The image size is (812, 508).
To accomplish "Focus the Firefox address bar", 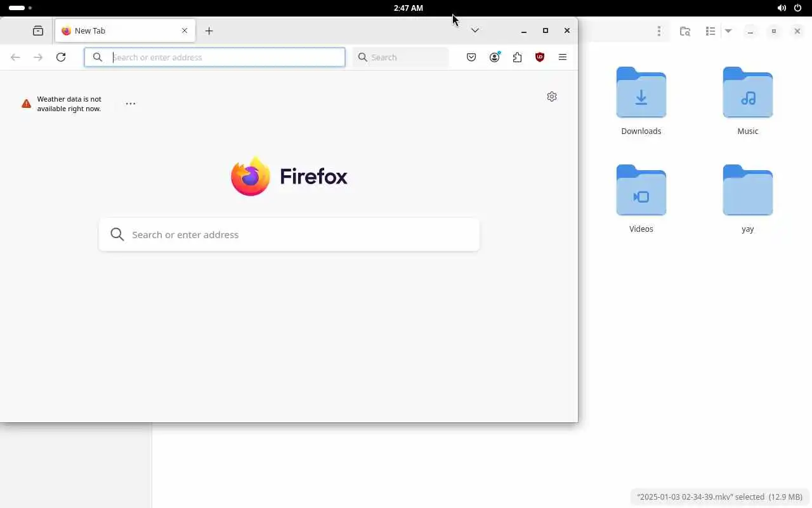I will (x=214, y=57).
